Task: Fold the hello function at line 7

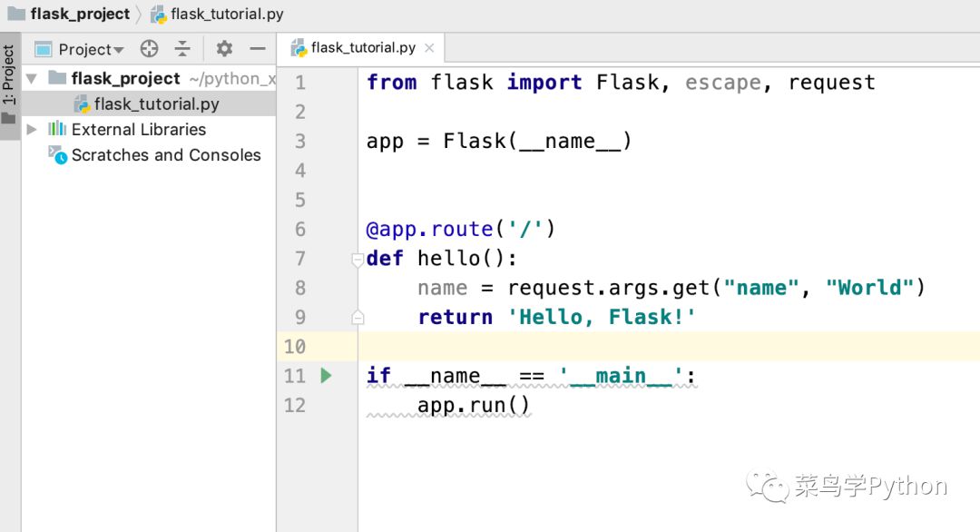Action: (358, 260)
